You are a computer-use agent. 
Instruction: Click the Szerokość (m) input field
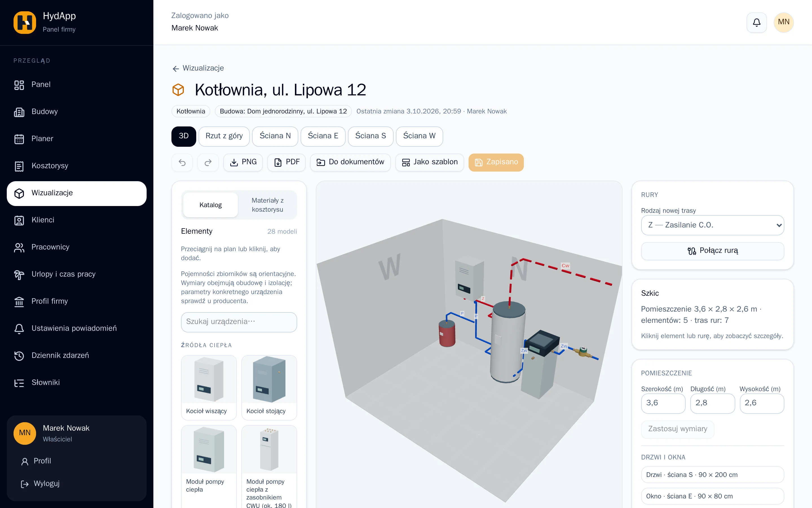(x=663, y=404)
